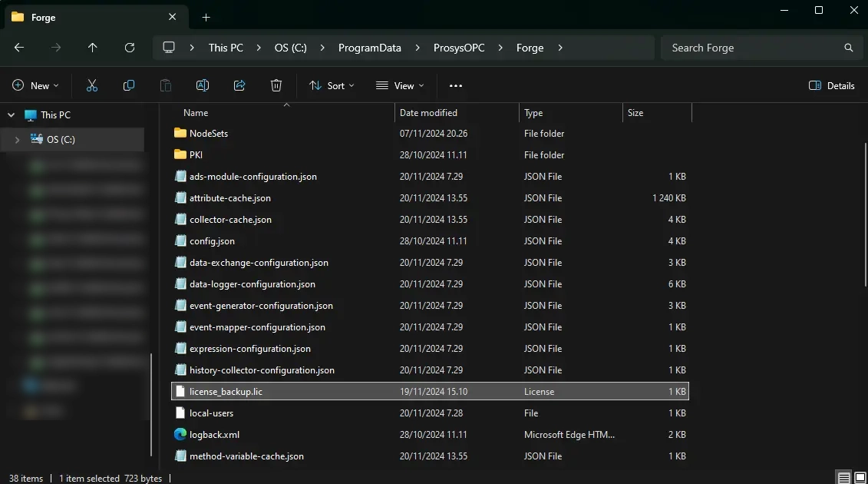The width and height of the screenshot is (868, 484).
Task: Open the See more ellipsis menu
Action: [x=456, y=85]
